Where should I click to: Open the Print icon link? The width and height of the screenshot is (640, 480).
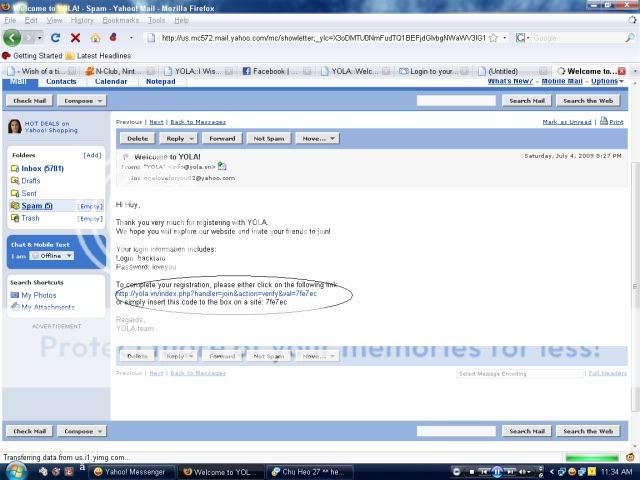click(x=611, y=121)
